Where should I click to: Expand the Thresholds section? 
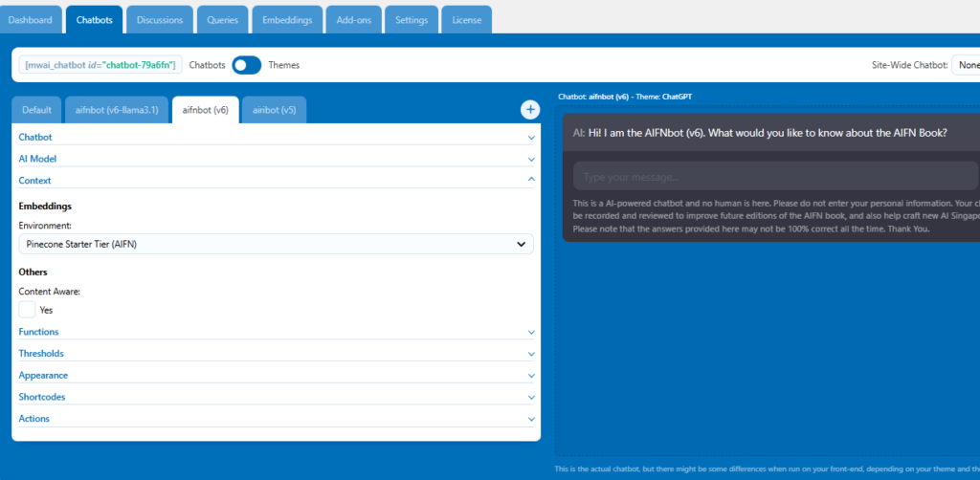tap(276, 354)
